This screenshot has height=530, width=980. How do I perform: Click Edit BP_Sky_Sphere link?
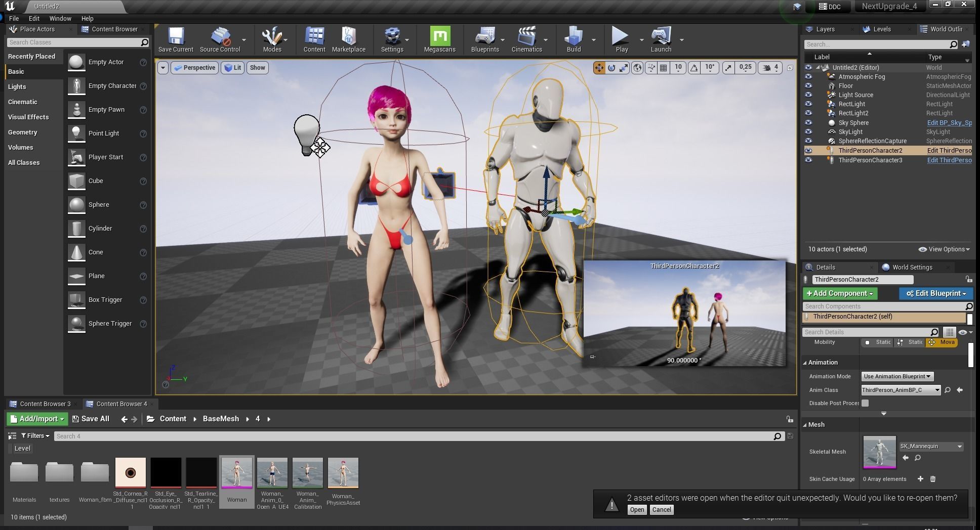coord(949,123)
